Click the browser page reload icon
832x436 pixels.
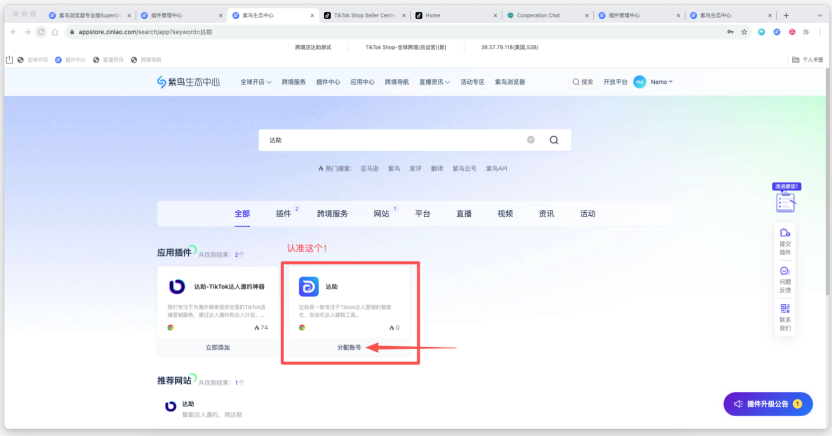[41, 32]
